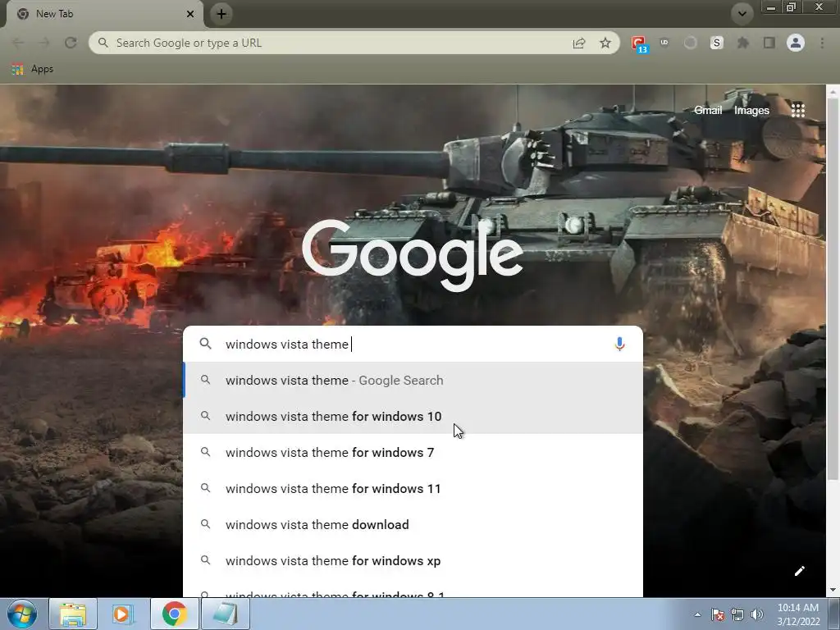Screen dimensions: 840x630
Task: Open the notepad app on taskbar
Action: [x=225, y=614]
